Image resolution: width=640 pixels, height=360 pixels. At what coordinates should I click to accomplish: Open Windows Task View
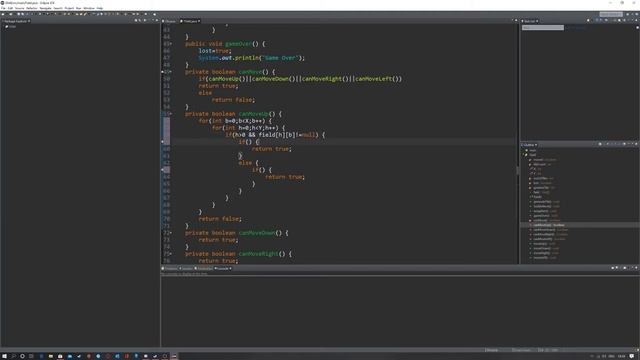31,356
